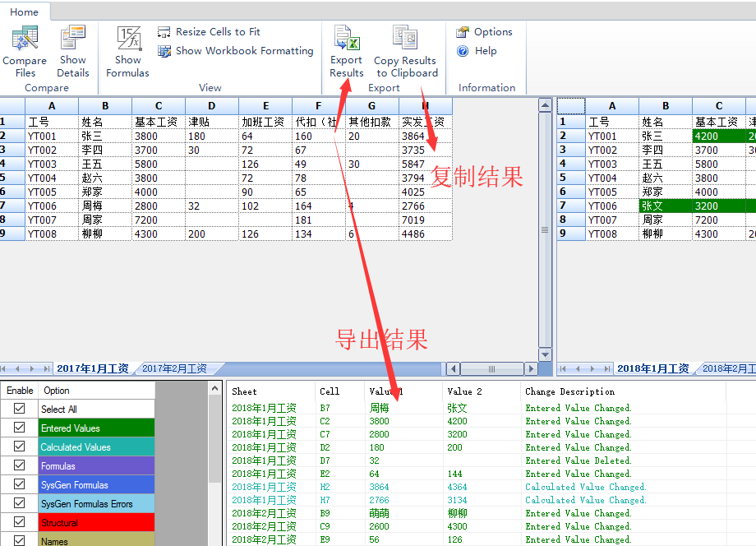
Task: Go to first sheet in right workbook
Action: (x=563, y=369)
